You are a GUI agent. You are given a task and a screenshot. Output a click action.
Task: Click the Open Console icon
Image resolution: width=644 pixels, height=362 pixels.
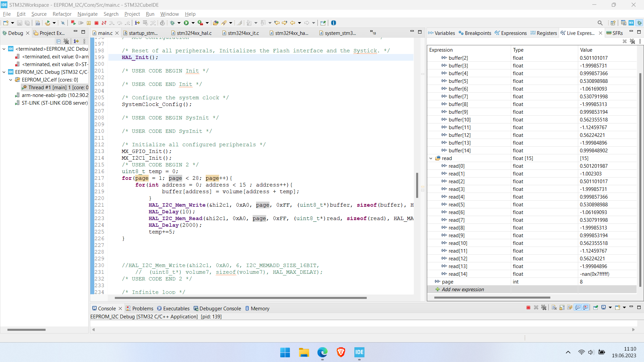tap(617, 307)
